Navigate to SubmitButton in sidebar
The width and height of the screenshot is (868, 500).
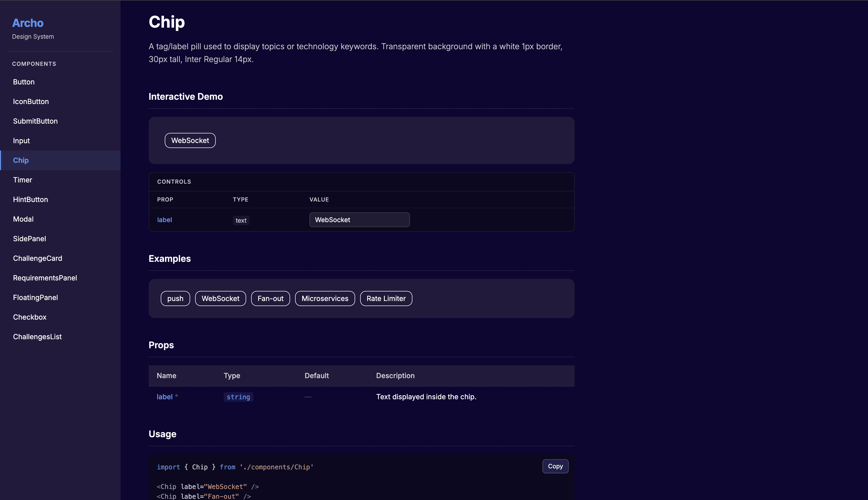coord(35,121)
